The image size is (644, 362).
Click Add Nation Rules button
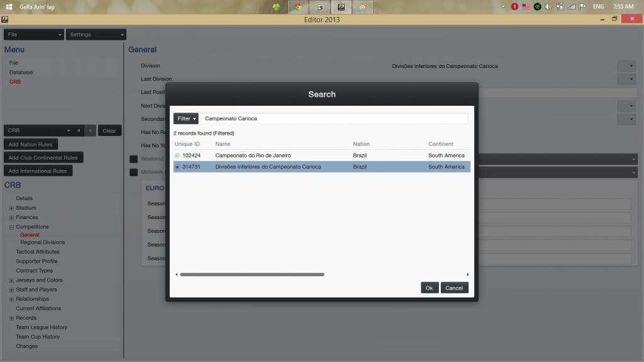point(30,144)
